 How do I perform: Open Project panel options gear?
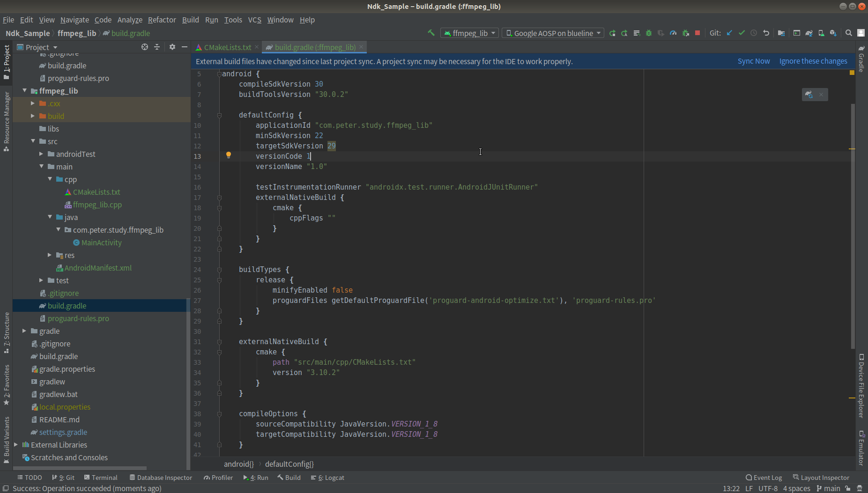point(172,47)
